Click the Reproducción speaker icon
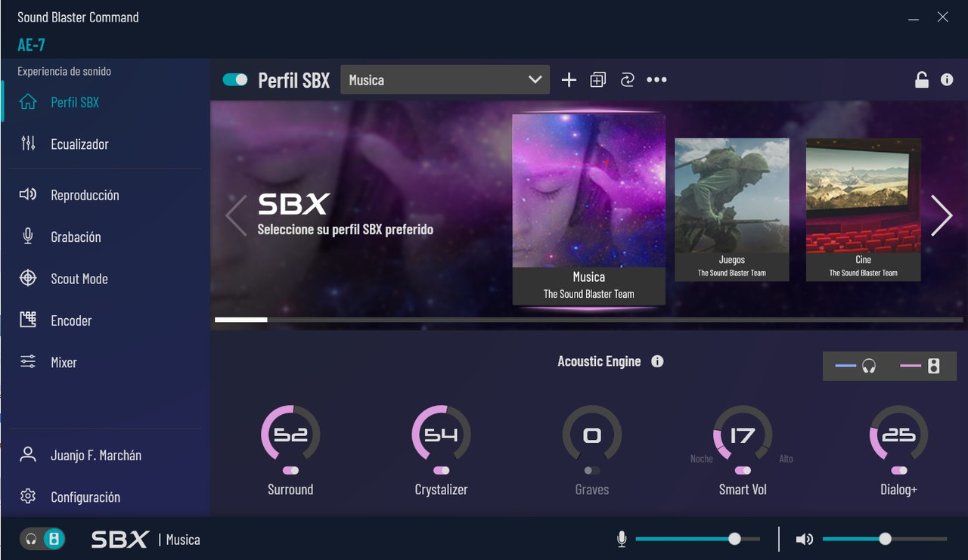Viewport: 968px width, 560px height. [28, 195]
